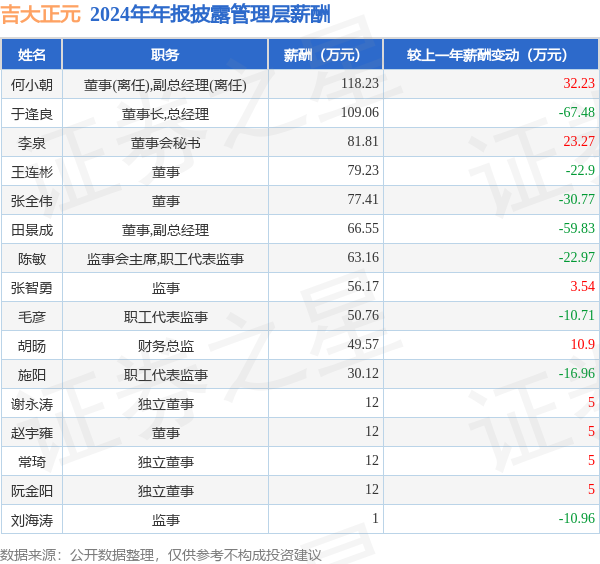Select the name 王连彬
Image resolution: width=600 pixels, height=564 pixels.
(32, 172)
